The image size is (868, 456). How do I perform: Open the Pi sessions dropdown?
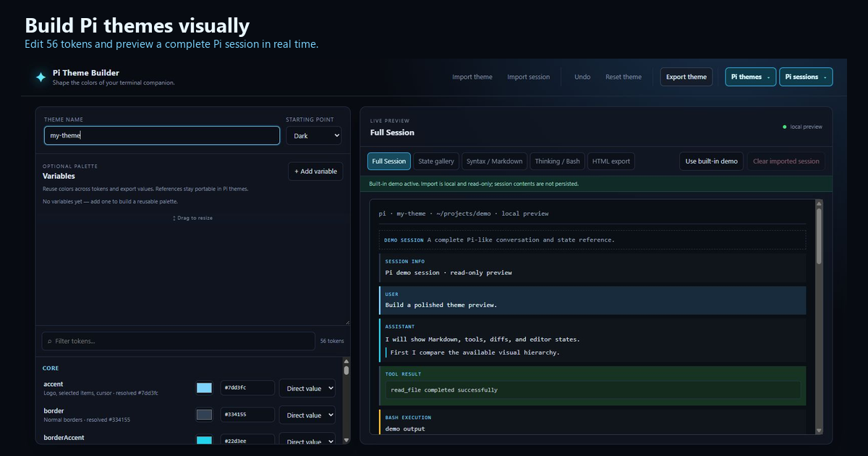[806, 77]
